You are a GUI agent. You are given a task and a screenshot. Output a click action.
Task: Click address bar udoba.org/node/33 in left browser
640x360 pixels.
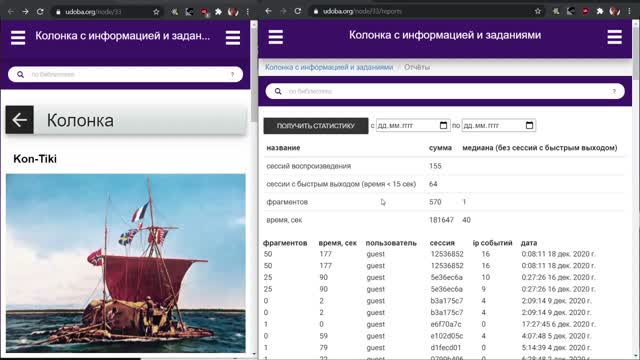(108, 12)
